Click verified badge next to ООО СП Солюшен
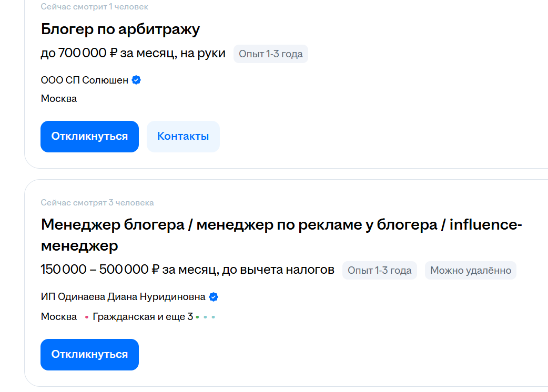This screenshot has width=548, height=392. tap(136, 80)
